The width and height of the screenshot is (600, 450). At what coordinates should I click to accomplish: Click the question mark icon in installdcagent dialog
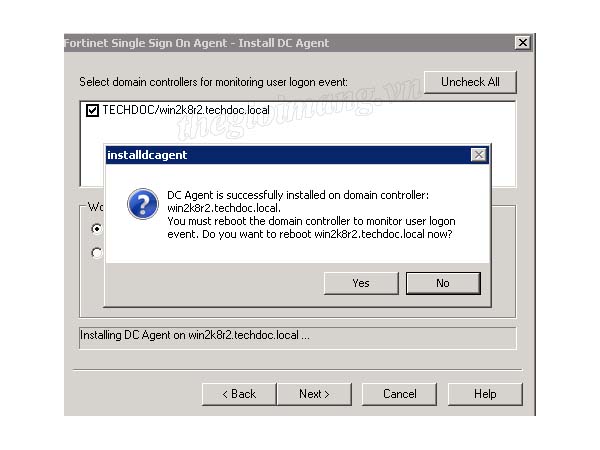click(143, 204)
